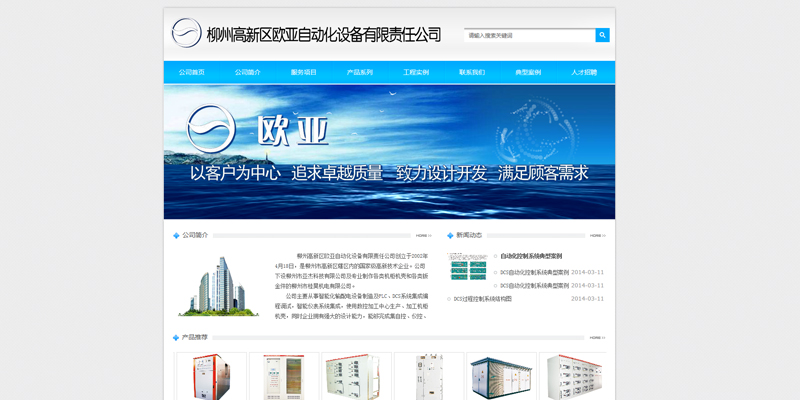
Task: Click the company logo in the header
Action: pyautogui.click(x=186, y=33)
